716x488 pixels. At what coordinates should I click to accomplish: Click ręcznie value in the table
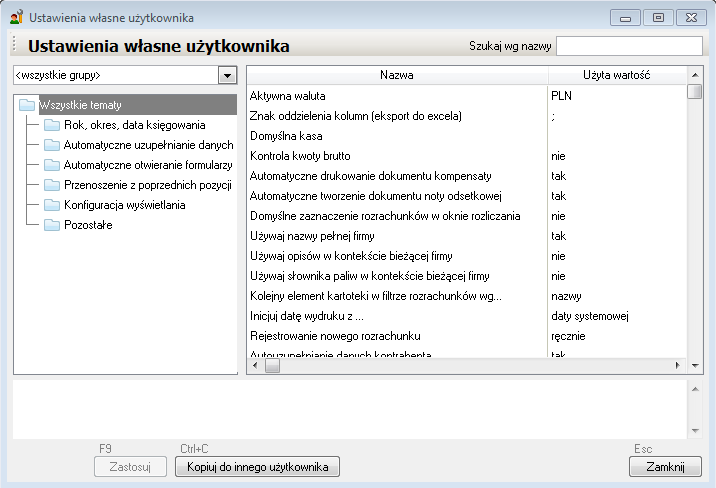[568, 336]
